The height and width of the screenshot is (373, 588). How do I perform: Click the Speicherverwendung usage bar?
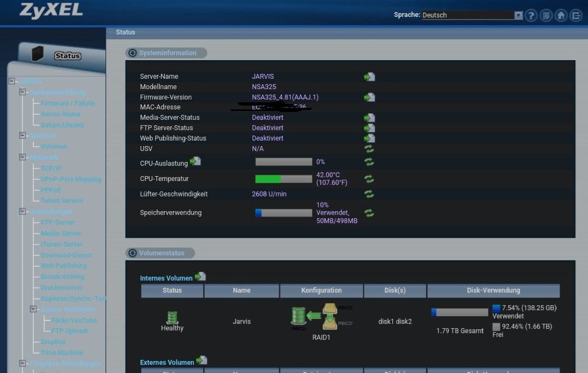pos(284,213)
